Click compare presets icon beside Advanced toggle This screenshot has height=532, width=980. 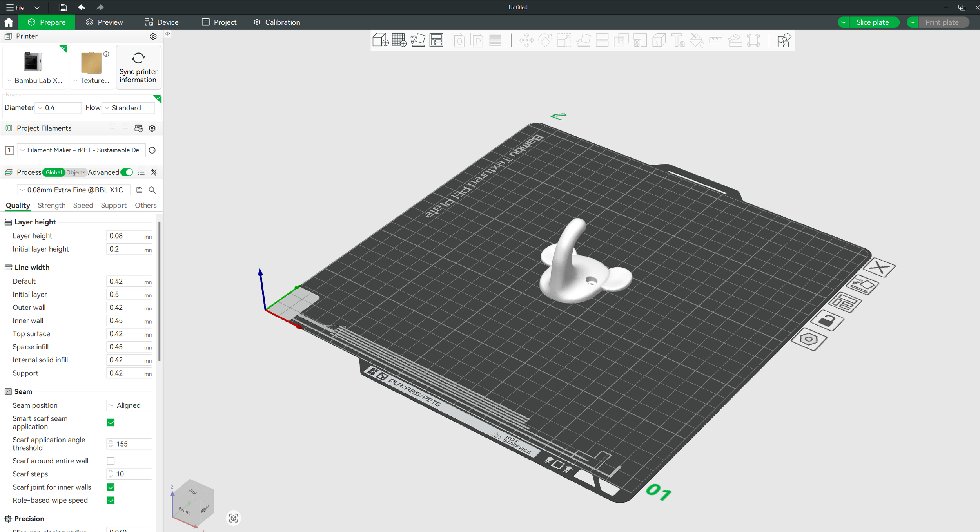[x=154, y=172]
